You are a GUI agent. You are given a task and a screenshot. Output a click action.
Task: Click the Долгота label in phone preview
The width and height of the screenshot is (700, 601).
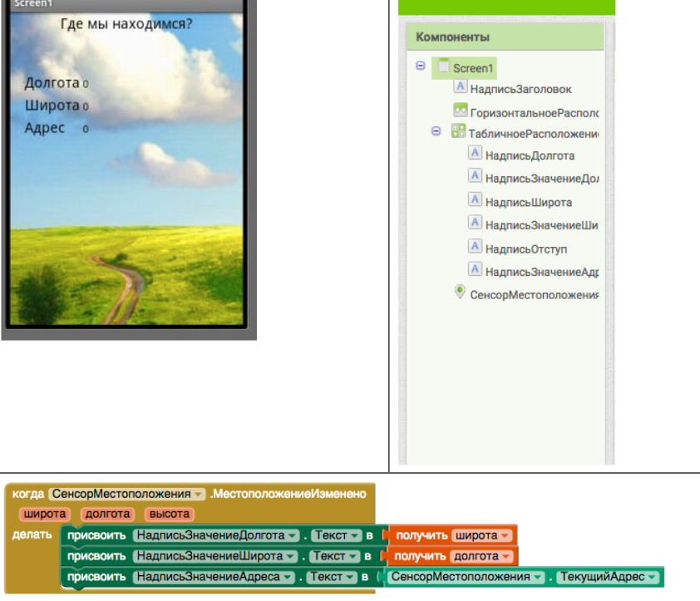tap(52, 82)
